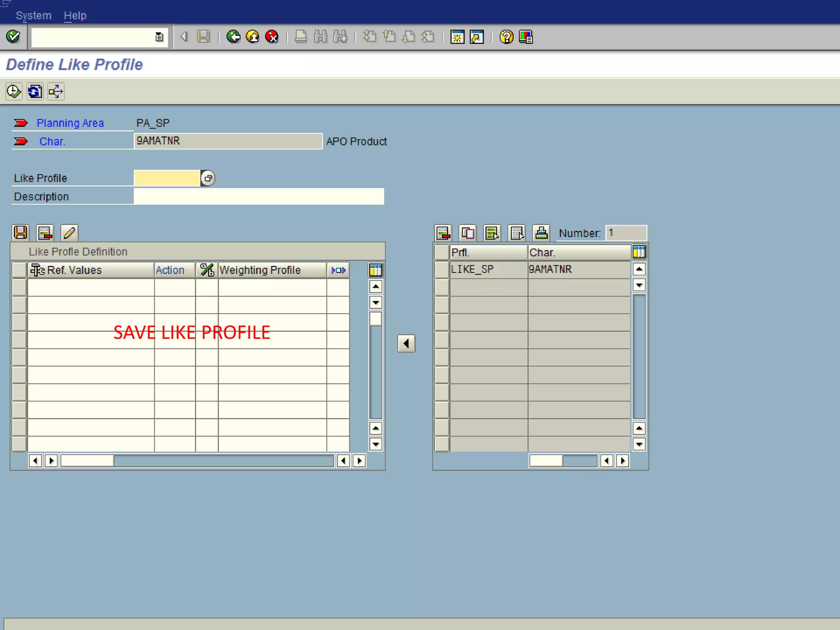Save the like profile with disk icon
Screen dimensions: 840x630
tap(21, 233)
